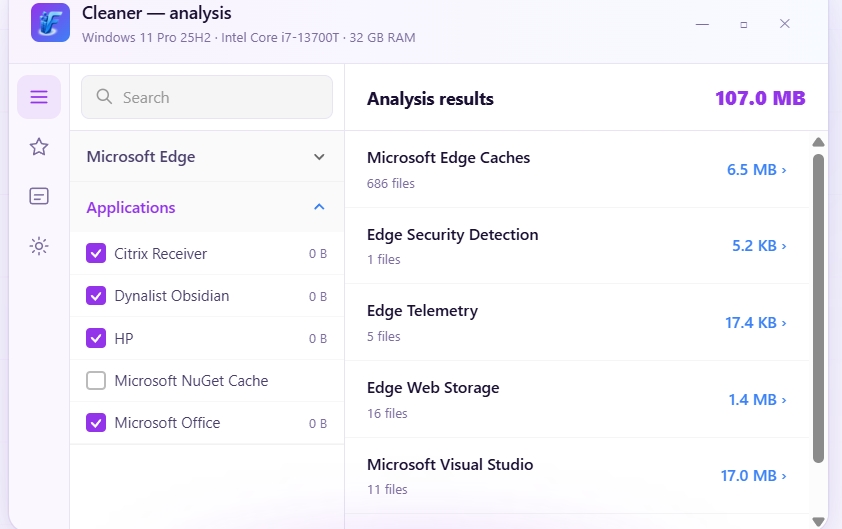Uncheck the Dynalist Obsidian checkbox
The height and width of the screenshot is (529, 842).
click(x=96, y=296)
